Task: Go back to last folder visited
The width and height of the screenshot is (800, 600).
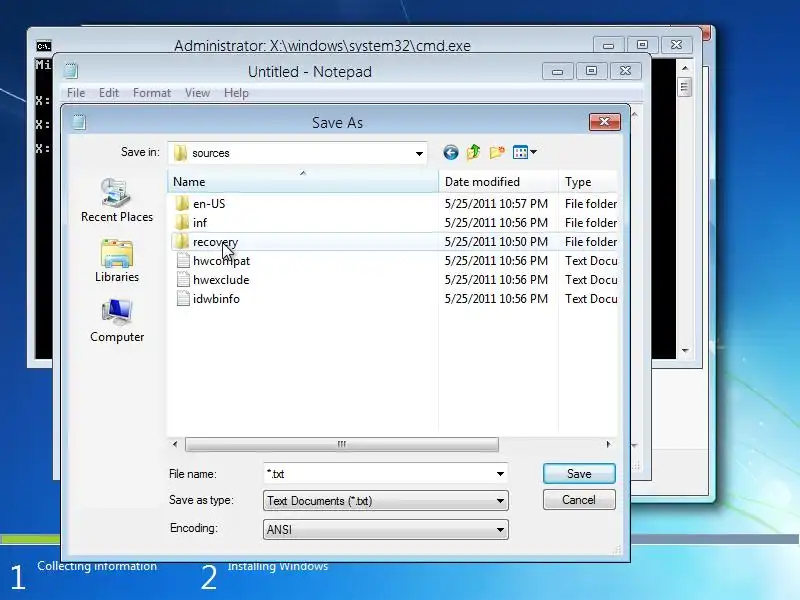Action: coord(451,153)
